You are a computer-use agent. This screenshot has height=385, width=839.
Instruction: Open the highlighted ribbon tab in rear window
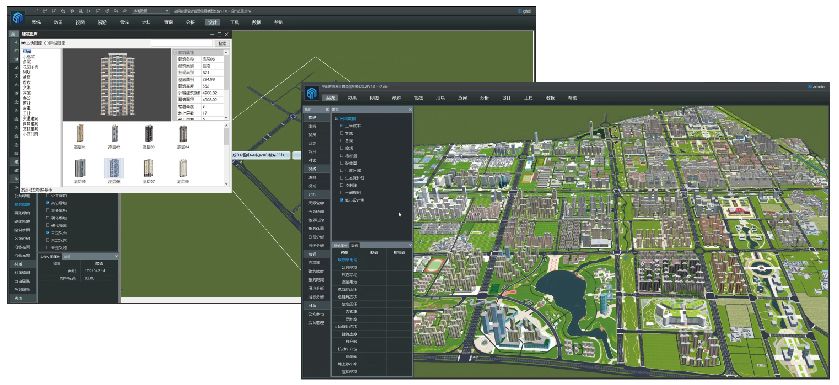tap(212, 22)
